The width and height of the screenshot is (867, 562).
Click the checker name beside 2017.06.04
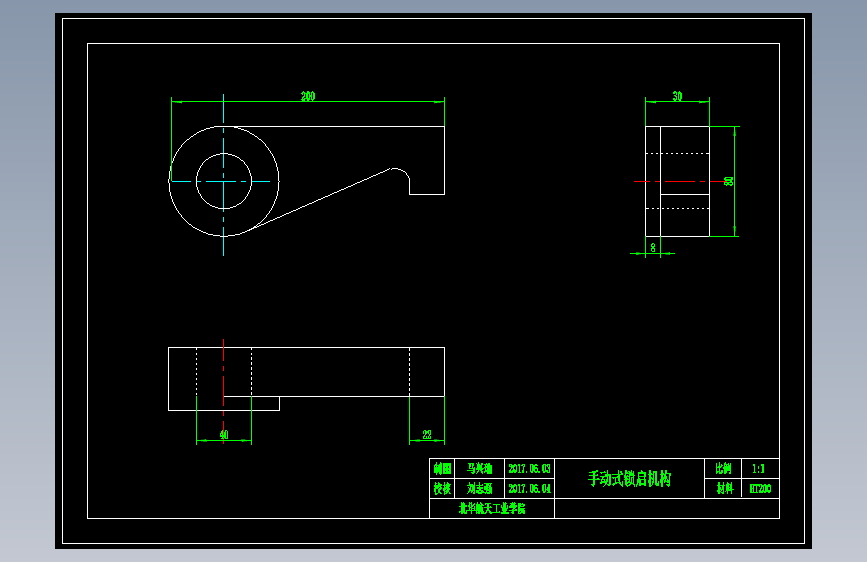coord(479,488)
